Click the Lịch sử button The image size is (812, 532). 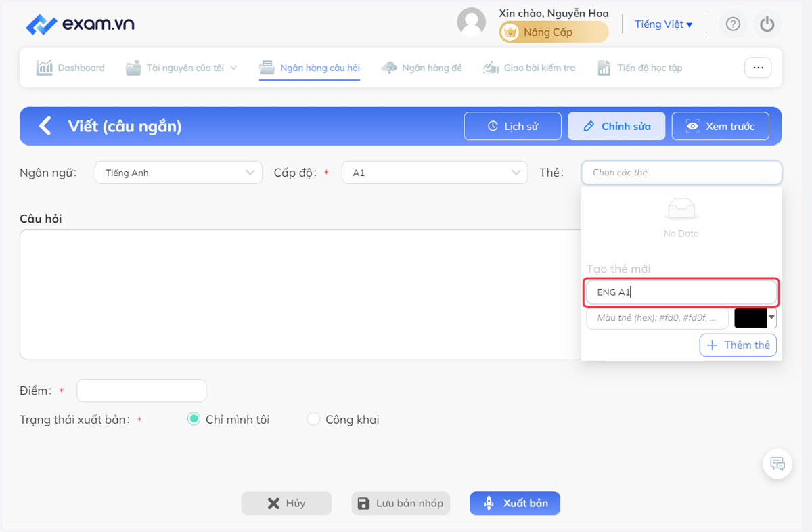pos(513,126)
